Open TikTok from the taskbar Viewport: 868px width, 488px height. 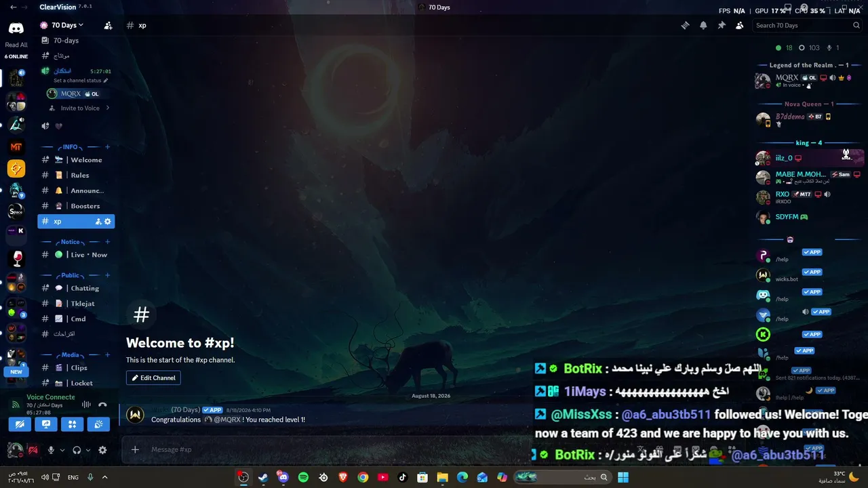[x=403, y=477]
